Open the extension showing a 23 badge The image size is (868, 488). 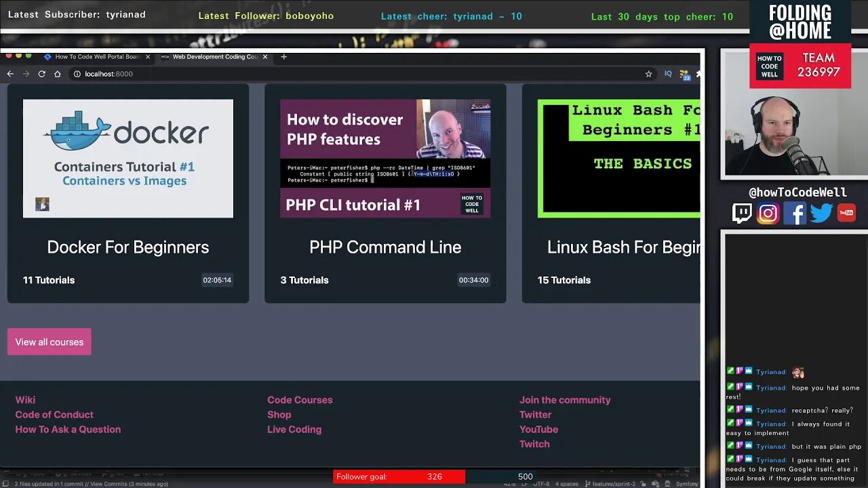(x=684, y=75)
